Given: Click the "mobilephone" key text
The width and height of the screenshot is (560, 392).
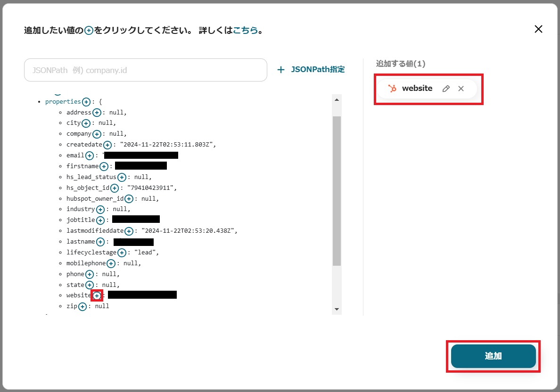Looking at the screenshot, I should (x=86, y=263).
